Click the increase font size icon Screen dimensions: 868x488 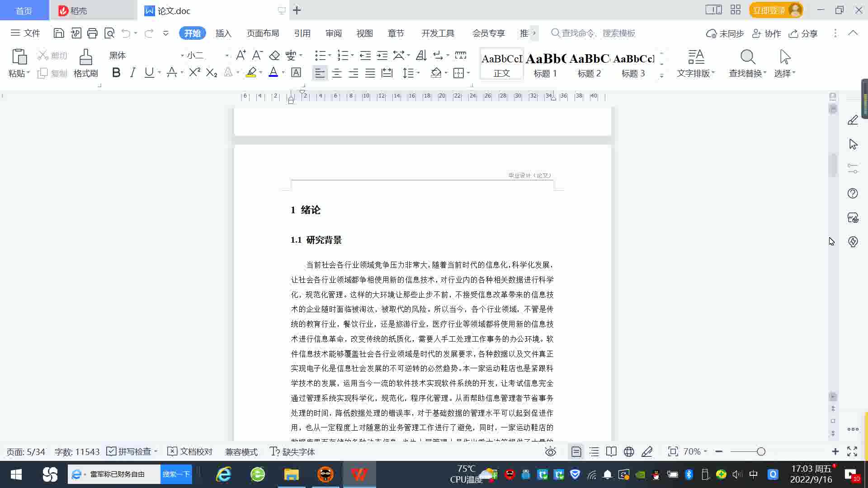[241, 55]
